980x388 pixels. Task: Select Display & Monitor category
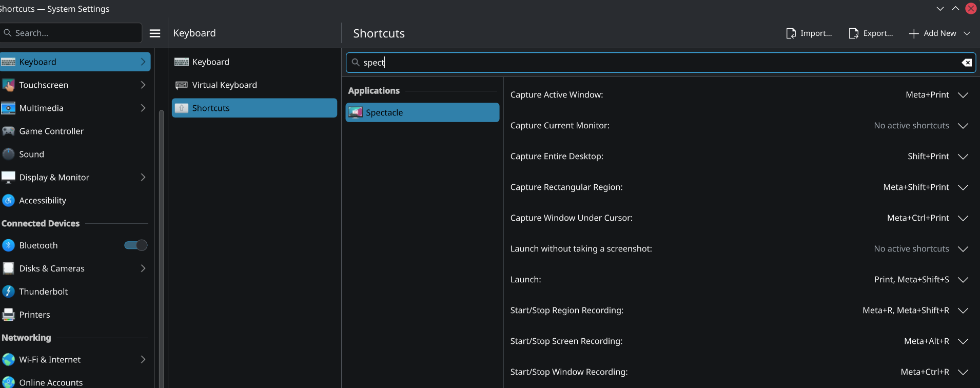(54, 178)
